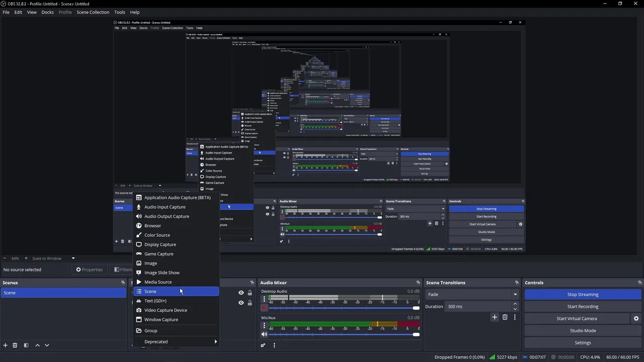The image size is (644, 362).
Task: Add a scene transition with plus icon
Action: [495, 317]
